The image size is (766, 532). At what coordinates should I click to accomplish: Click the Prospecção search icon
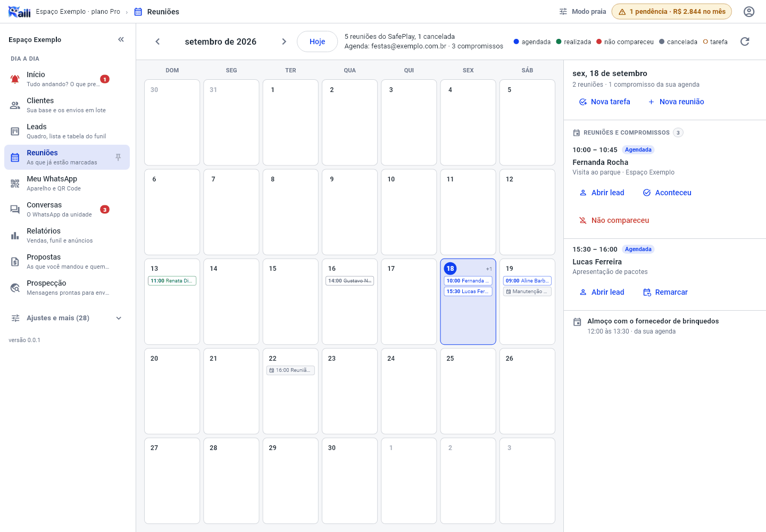tap(15, 288)
